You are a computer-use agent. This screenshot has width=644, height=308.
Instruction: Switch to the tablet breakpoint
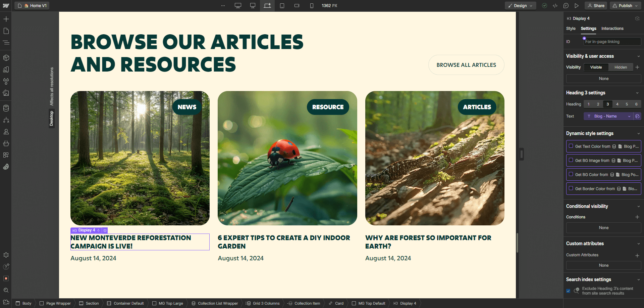coord(282,5)
